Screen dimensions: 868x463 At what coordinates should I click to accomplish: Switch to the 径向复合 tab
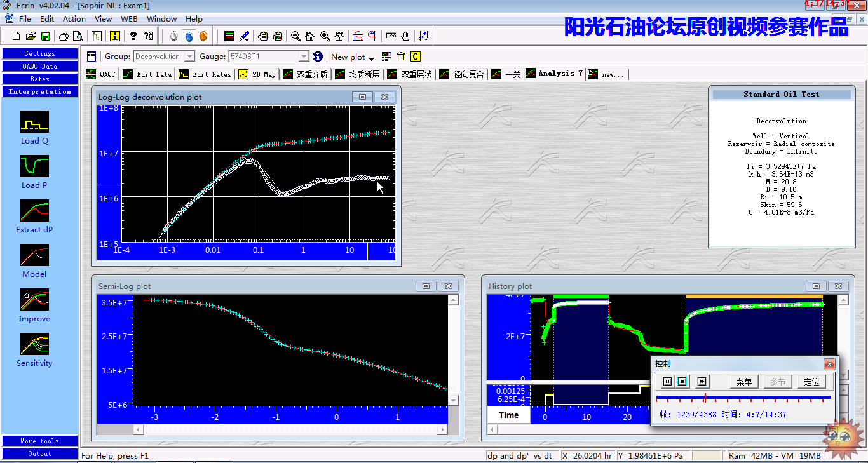pyautogui.click(x=462, y=74)
